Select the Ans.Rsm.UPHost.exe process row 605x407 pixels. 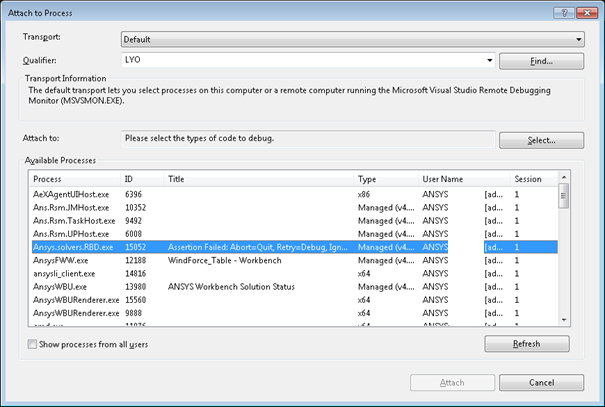click(x=294, y=234)
